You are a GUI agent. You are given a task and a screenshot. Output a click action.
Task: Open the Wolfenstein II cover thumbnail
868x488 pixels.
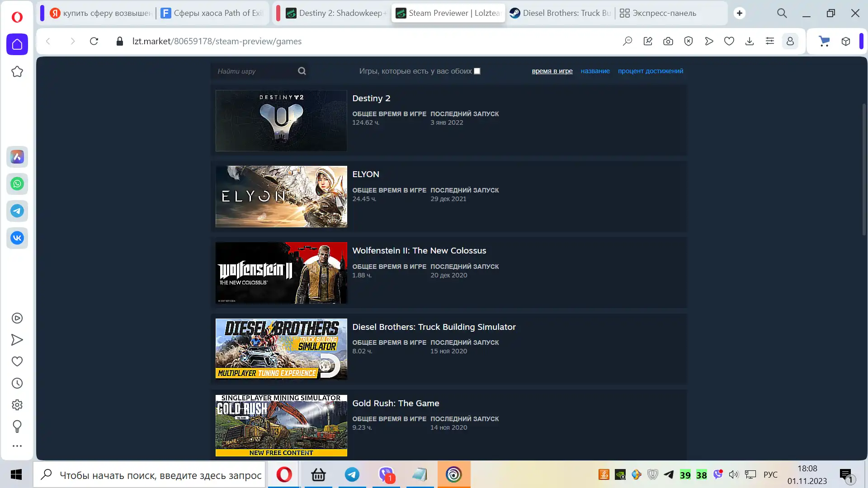pyautogui.click(x=281, y=273)
